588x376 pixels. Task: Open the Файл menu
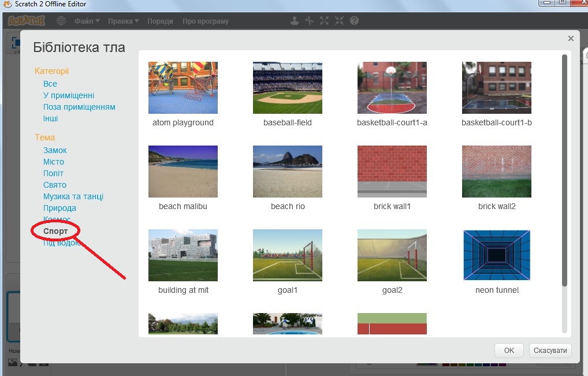click(87, 21)
